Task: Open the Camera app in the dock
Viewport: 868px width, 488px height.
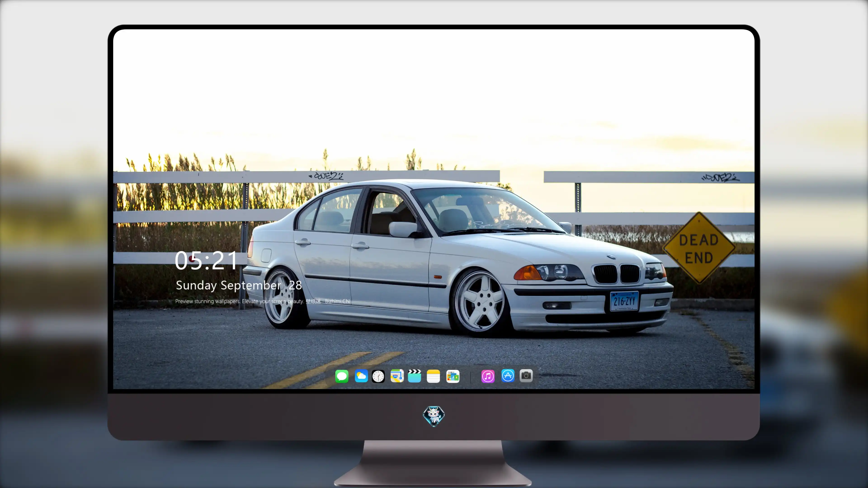Action: point(526,375)
